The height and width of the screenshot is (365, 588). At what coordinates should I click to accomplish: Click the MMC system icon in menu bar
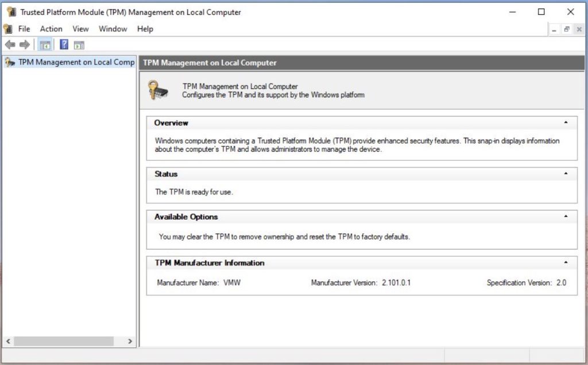click(x=8, y=29)
